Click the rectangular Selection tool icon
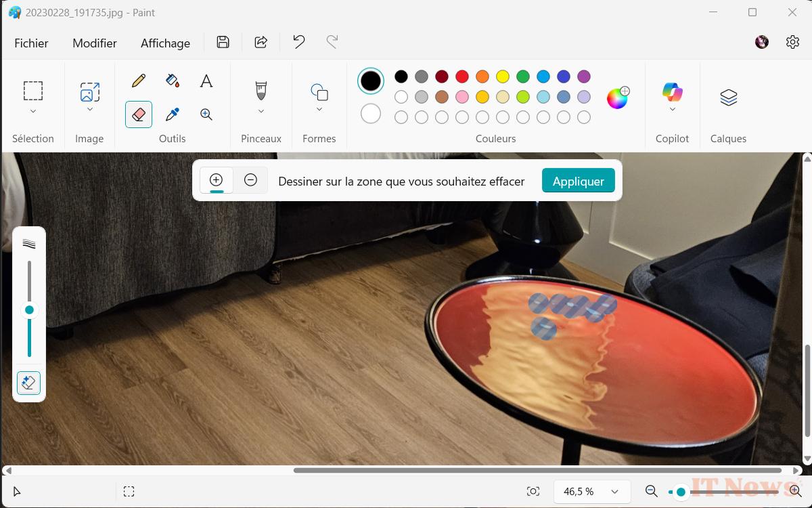 point(33,91)
